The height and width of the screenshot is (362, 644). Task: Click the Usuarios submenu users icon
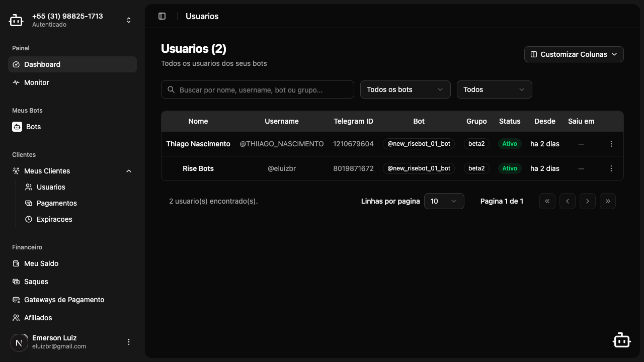coord(29,187)
